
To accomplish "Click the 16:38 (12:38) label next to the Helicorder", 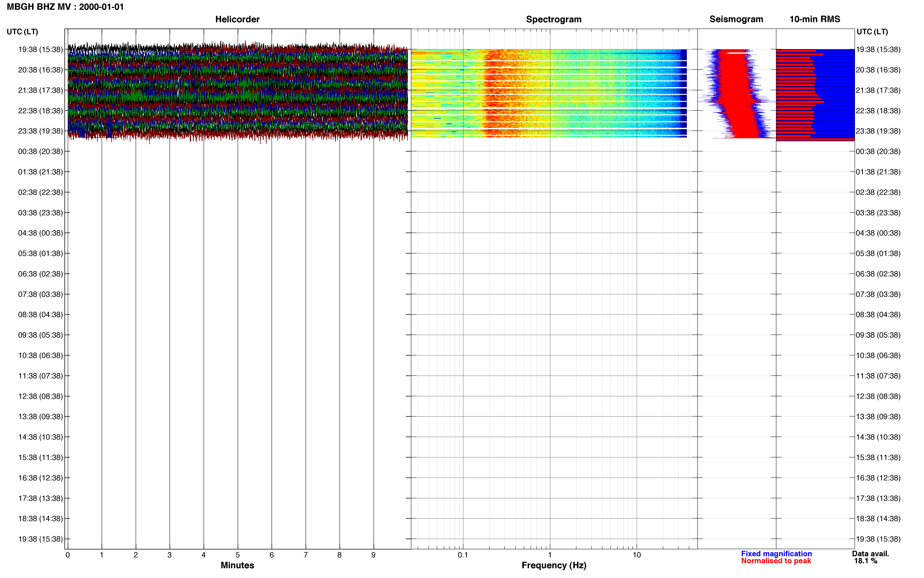I will (41, 478).
